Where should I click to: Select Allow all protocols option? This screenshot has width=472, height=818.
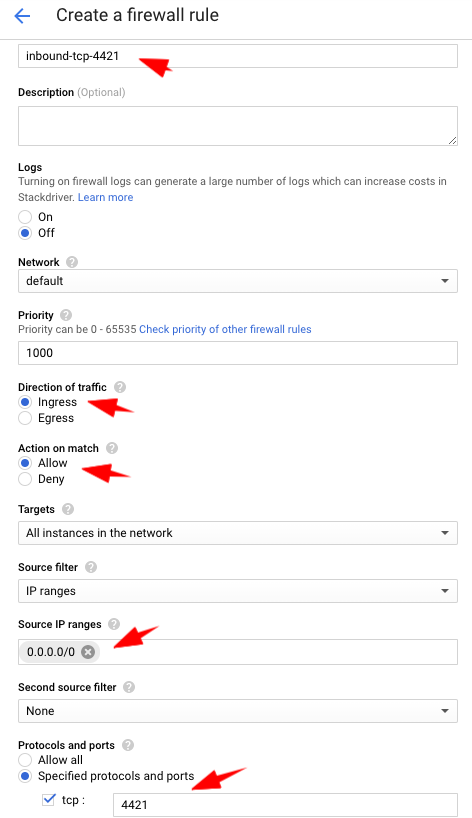pyautogui.click(x=25, y=760)
